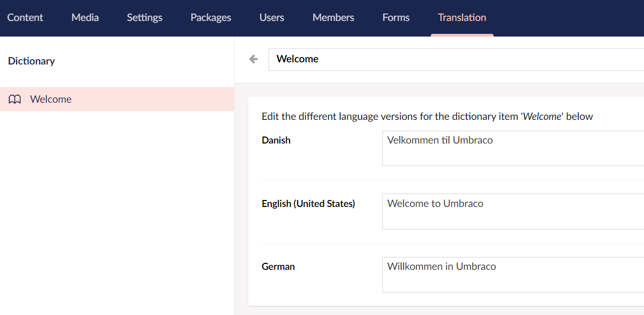
Task: Navigate to the Users section
Action: coord(272,18)
